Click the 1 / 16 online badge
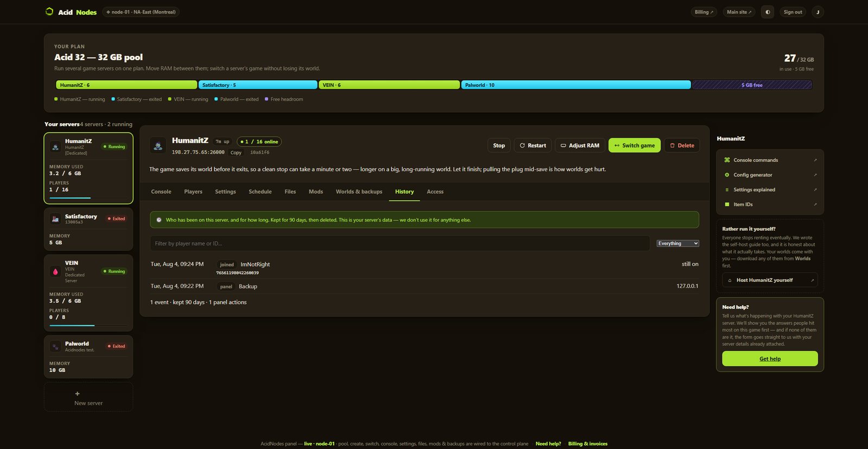 [259, 142]
